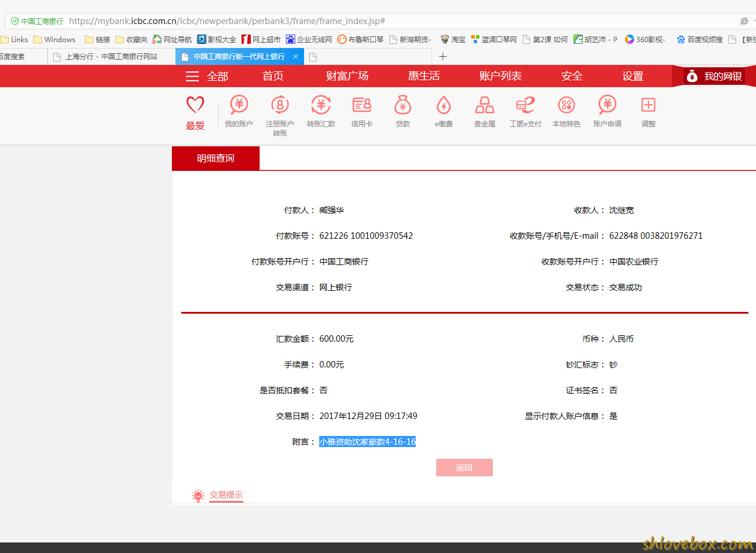The height and width of the screenshot is (553, 756).
Task: Open the Links bookmarks folder
Action: (x=14, y=40)
